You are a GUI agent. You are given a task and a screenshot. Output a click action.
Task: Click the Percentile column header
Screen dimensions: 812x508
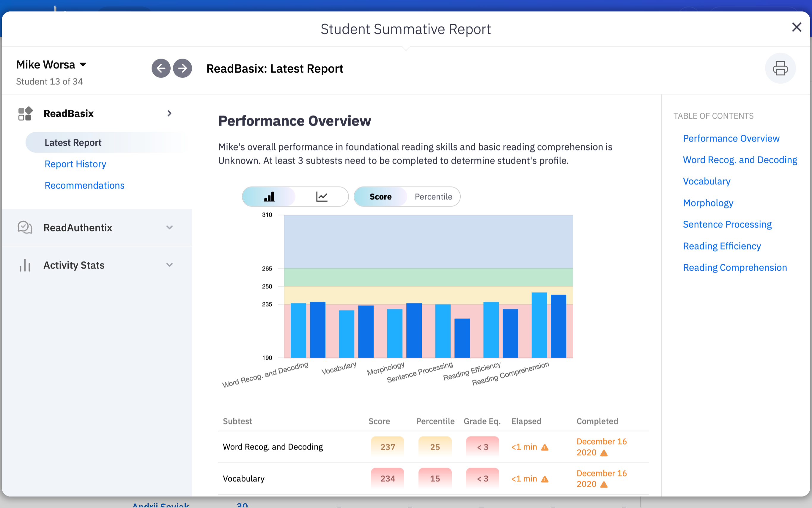pyautogui.click(x=435, y=421)
